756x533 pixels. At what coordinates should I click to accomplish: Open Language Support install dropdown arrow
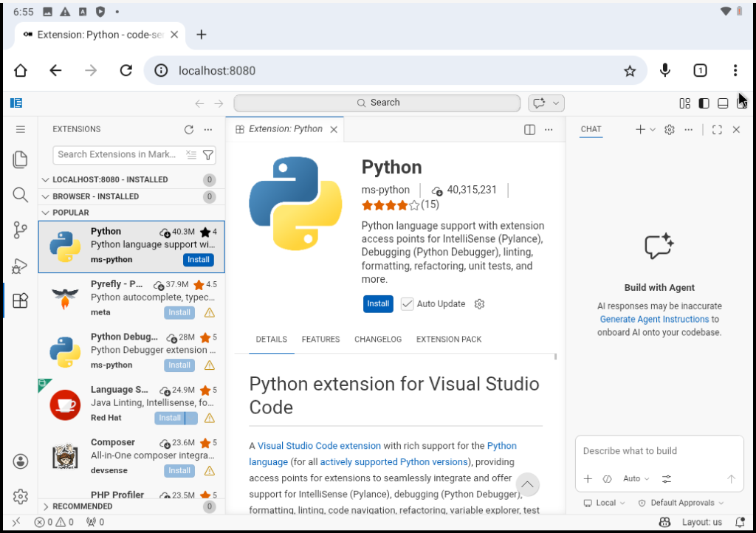coord(191,418)
